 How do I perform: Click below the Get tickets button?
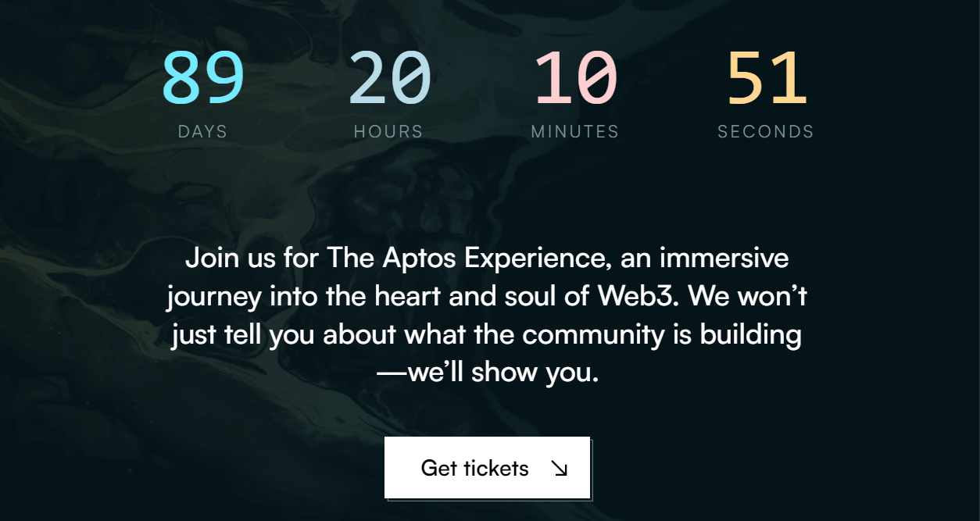(x=486, y=512)
